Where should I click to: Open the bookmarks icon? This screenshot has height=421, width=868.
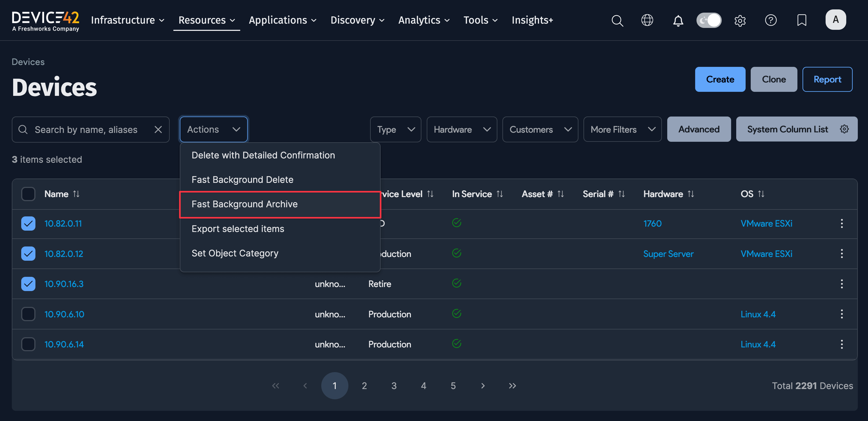802,20
